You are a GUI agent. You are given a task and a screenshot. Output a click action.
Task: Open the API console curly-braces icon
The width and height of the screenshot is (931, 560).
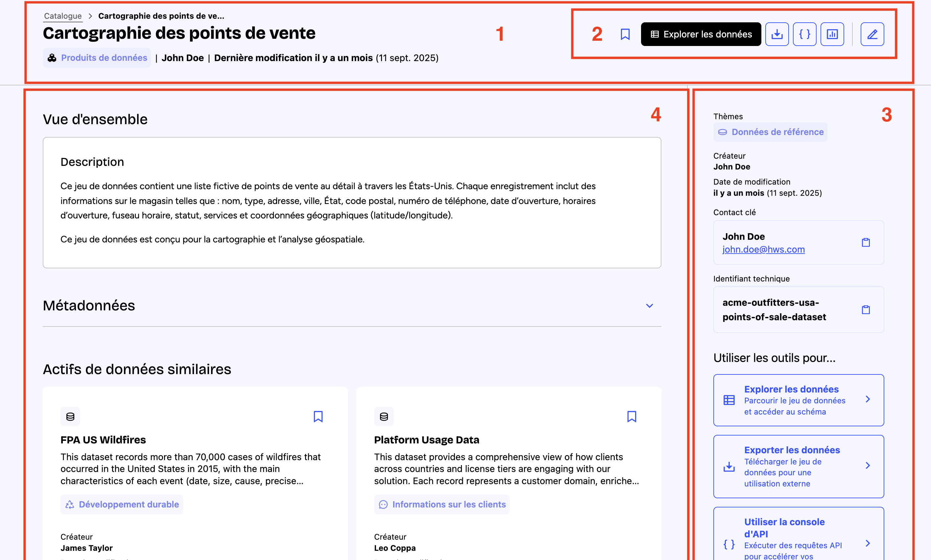pyautogui.click(x=804, y=34)
